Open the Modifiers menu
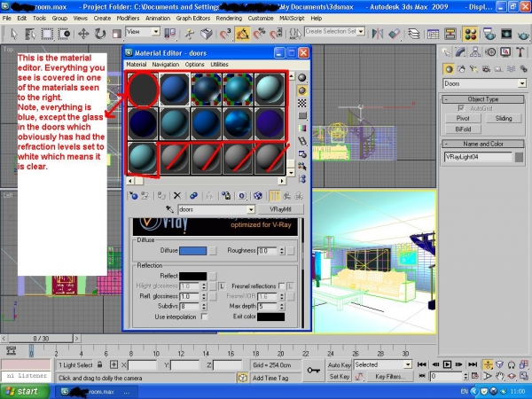Screen dimensions: 532x399 coord(128,19)
